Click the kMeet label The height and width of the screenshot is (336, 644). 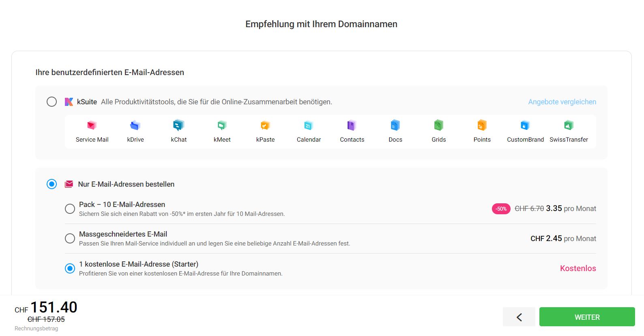222,140
